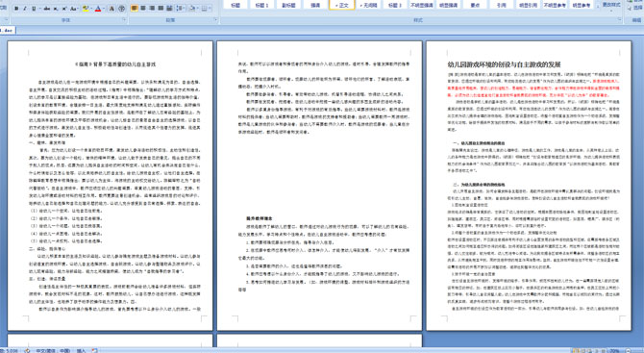Viewport: 644px width, 353px height.
Task: Apply subscript formatting
Action: (x=56, y=9)
